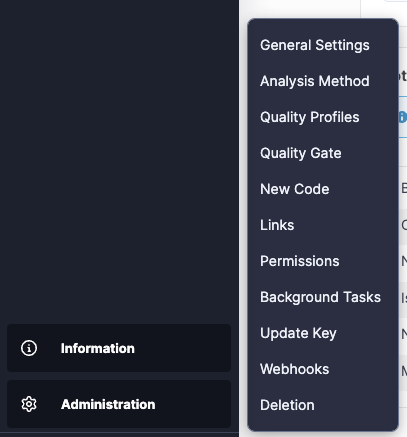Open General Settings from the menu

coord(315,45)
